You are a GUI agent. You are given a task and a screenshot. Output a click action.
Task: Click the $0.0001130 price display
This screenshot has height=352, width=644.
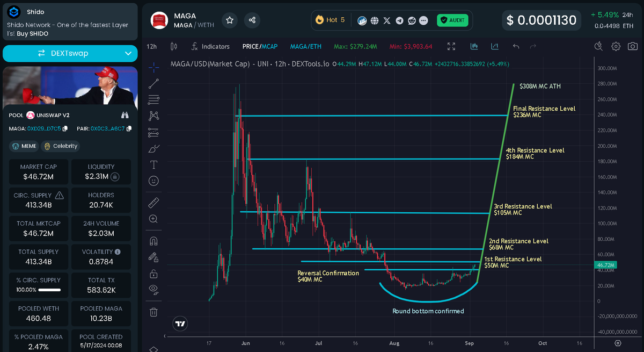coord(543,20)
